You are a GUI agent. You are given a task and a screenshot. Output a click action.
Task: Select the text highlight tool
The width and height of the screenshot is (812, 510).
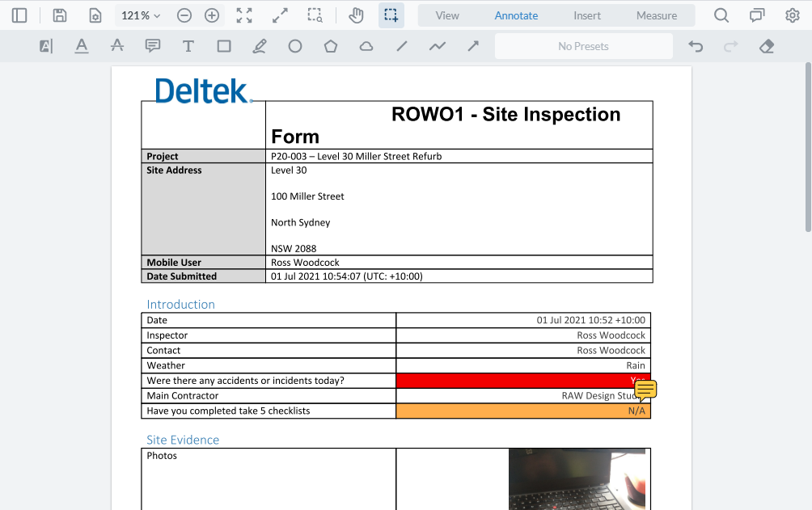click(46, 47)
